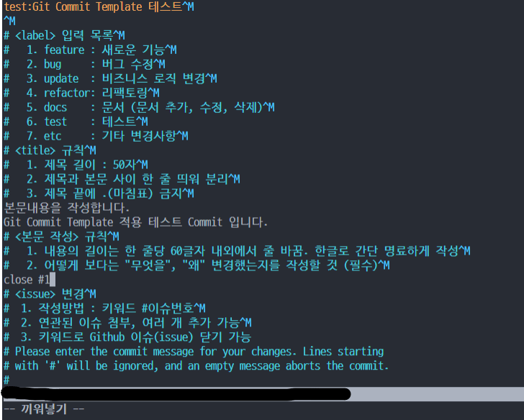Place cursor on the commit title line

pyautogui.click(x=99, y=6)
